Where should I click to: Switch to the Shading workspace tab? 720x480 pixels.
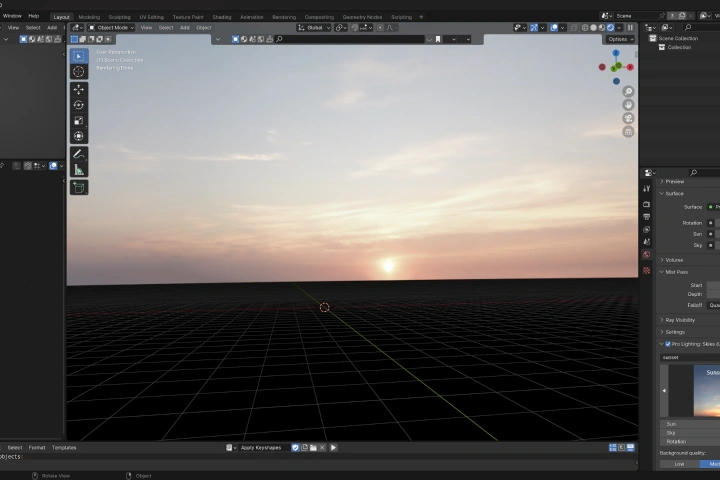point(222,17)
